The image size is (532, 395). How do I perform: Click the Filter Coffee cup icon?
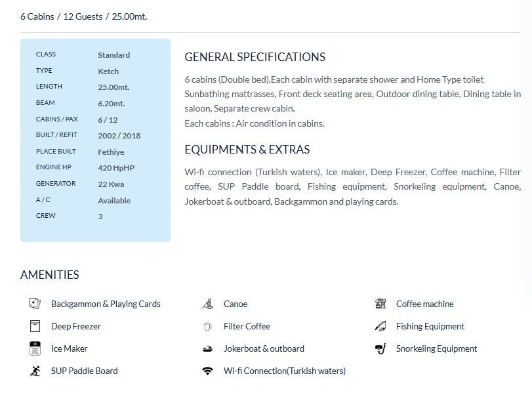pos(207,326)
